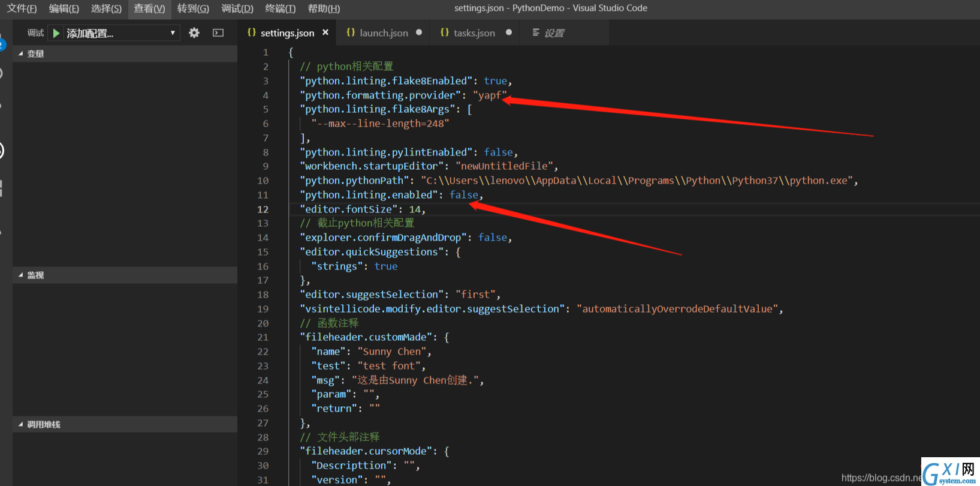Click the braces icon on launch.json tab
This screenshot has width=980, height=486.
[x=351, y=32]
